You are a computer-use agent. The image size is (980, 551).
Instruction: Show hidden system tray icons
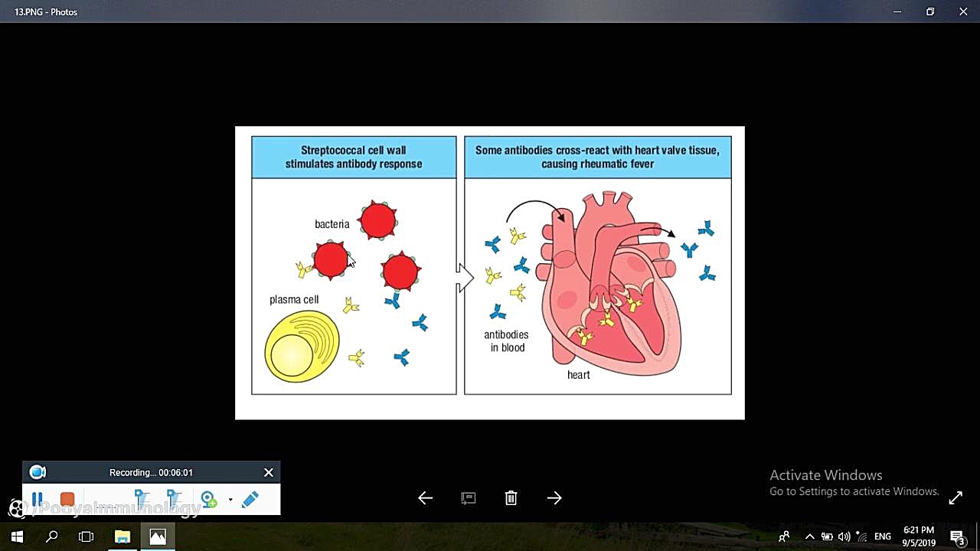click(x=809, y=536)
